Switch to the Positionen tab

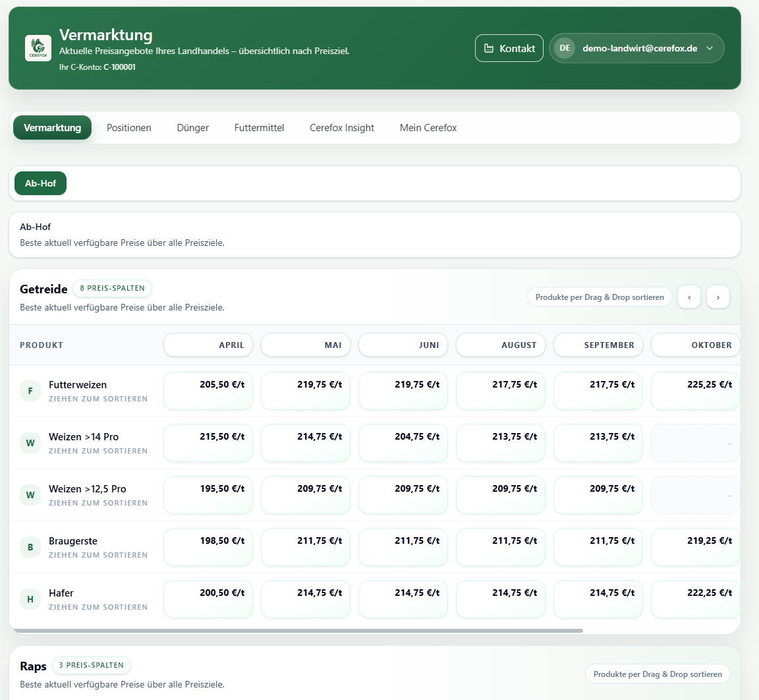click(x=128, y=128)
